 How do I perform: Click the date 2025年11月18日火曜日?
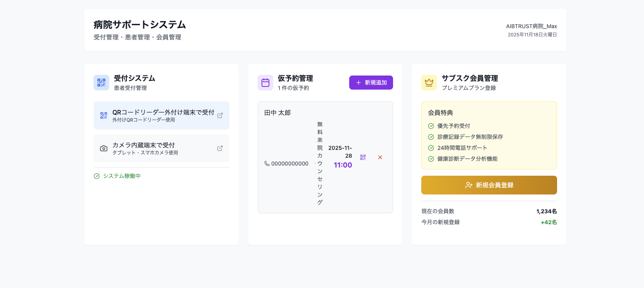pos(532,35)
